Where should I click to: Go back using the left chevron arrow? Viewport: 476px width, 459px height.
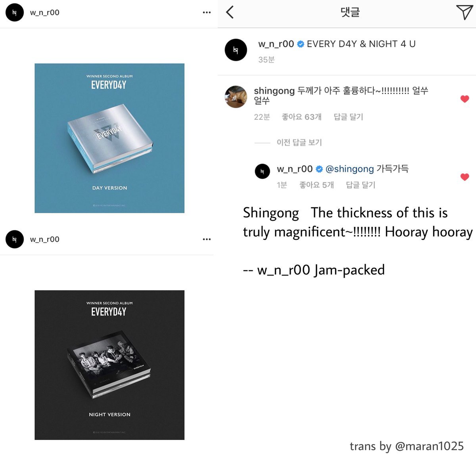pos(230,12)
